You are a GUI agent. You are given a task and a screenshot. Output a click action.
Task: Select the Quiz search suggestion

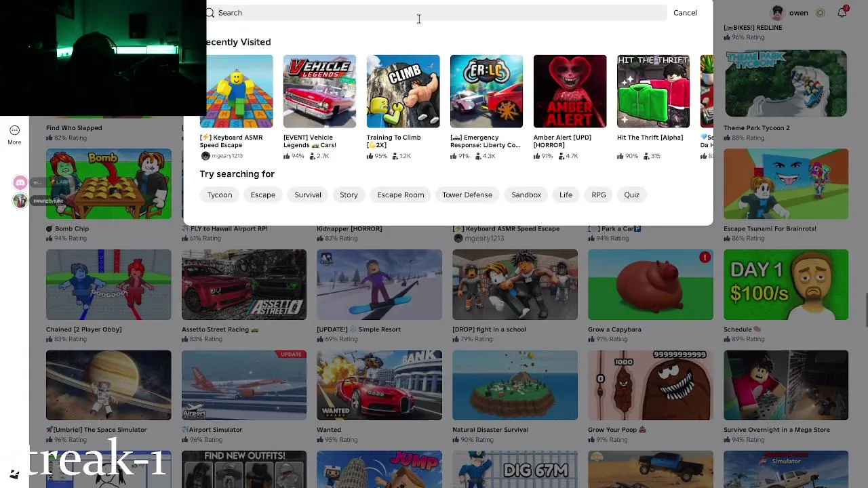click(631, 195)
